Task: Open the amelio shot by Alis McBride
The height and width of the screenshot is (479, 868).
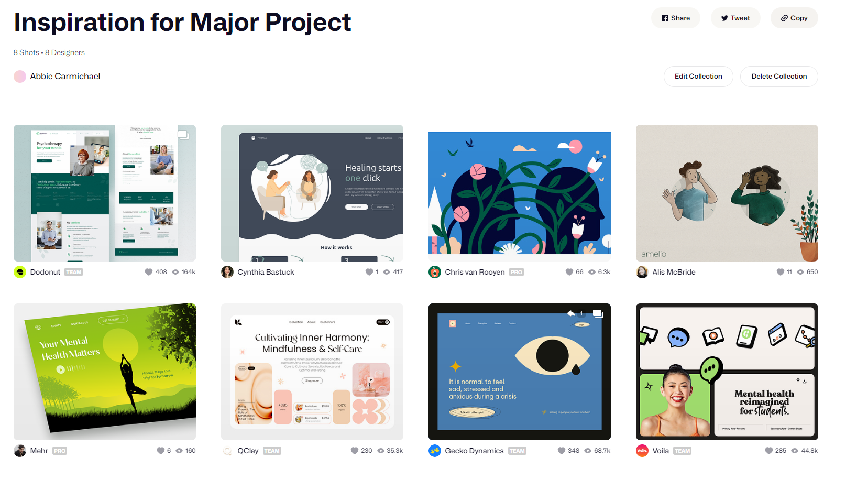Action: point(727,193)
